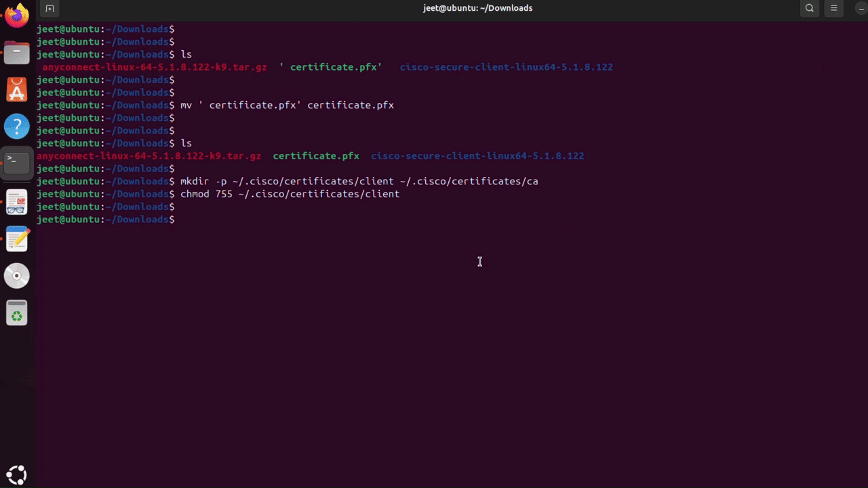Click the quoted ' certificate.pfx' file name
The width and height of the screenshot is (868, 488).
point(331,67)
